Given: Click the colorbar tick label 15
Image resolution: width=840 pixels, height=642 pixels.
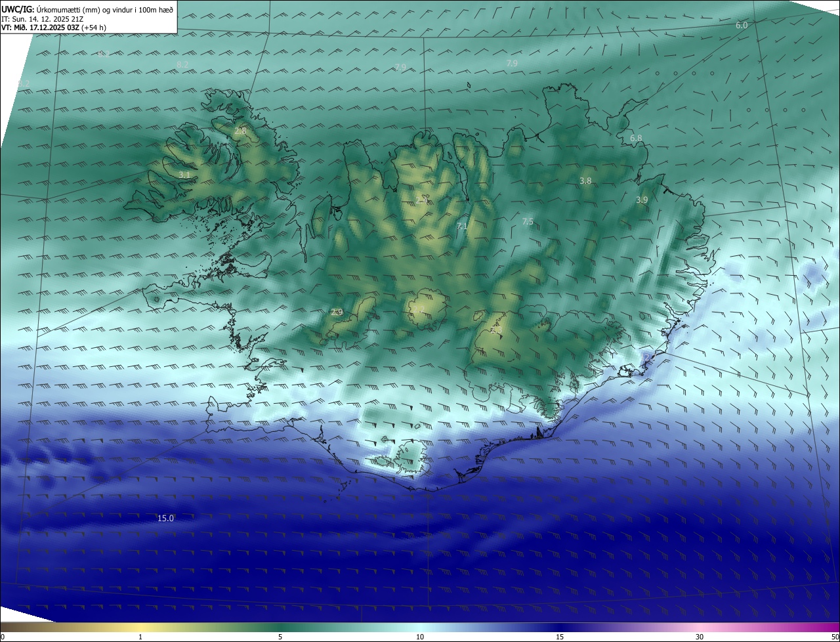Looking at the screenshot, I should coord(560,637).
